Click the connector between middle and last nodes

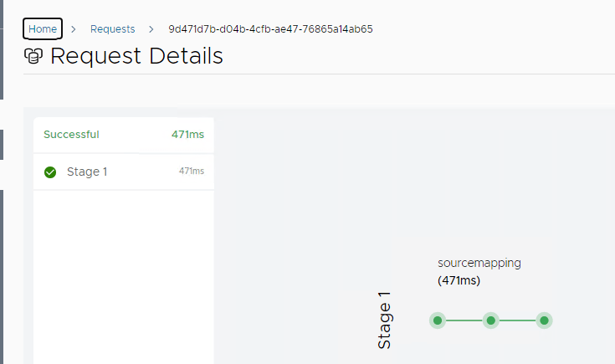(x=517, y=320)
